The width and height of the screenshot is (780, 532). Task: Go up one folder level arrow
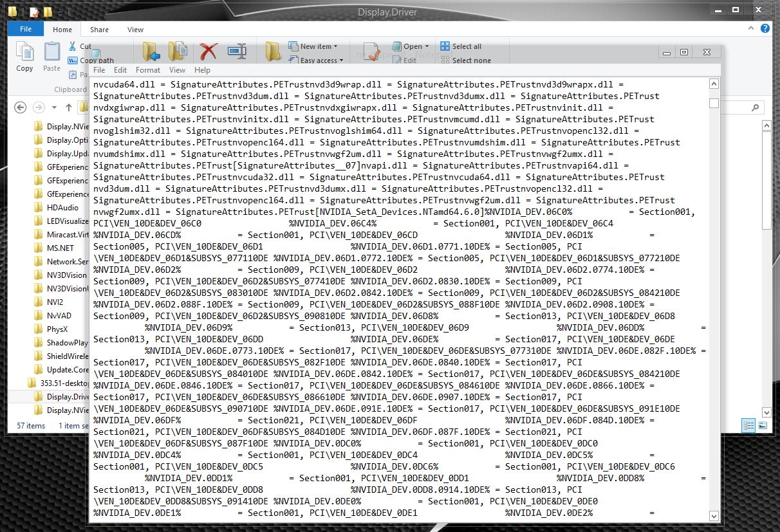coord(69,107)
